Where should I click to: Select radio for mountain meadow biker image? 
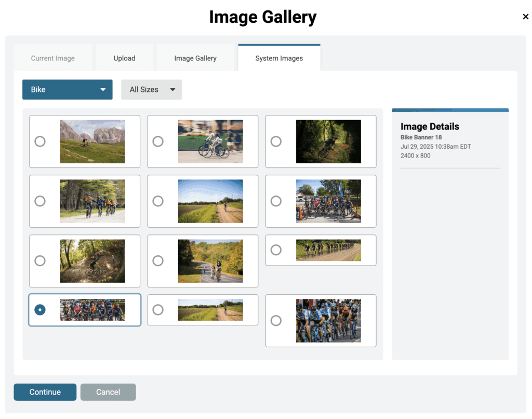coord(40,141)
